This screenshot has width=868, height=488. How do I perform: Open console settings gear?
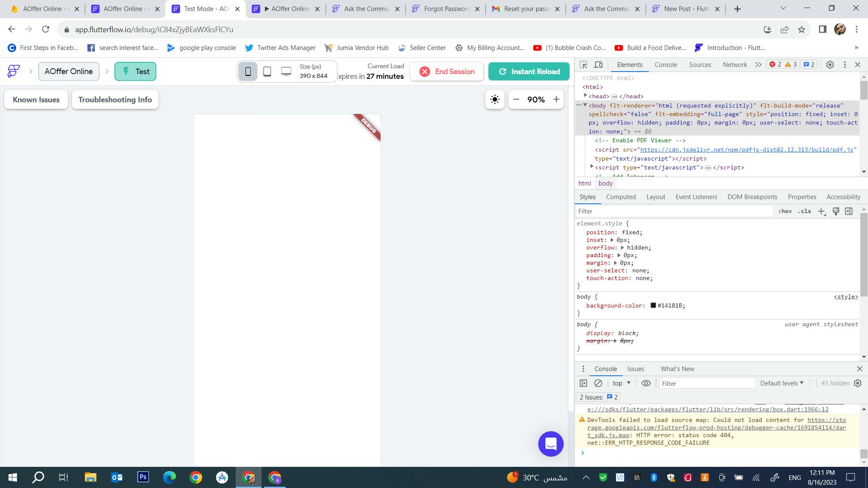[x=857, y=383]
